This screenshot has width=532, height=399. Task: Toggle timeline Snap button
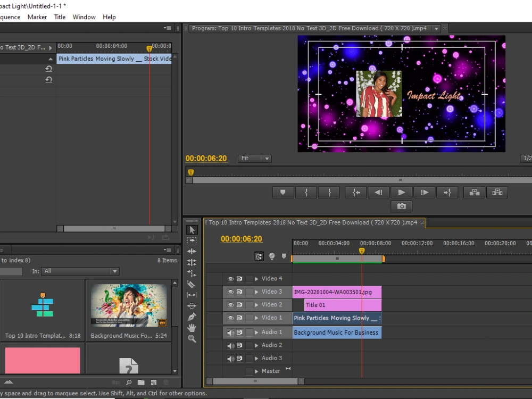(x=259, y=256)
